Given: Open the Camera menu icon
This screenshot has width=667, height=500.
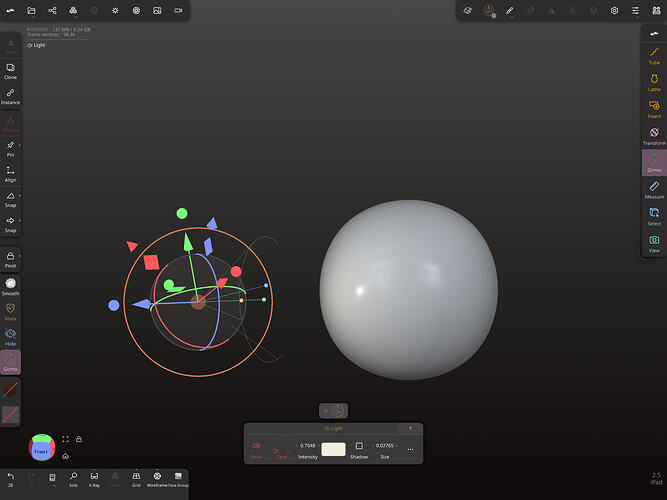Looking at the screenshot, I should pyautogui.click(x=178, y=11).
